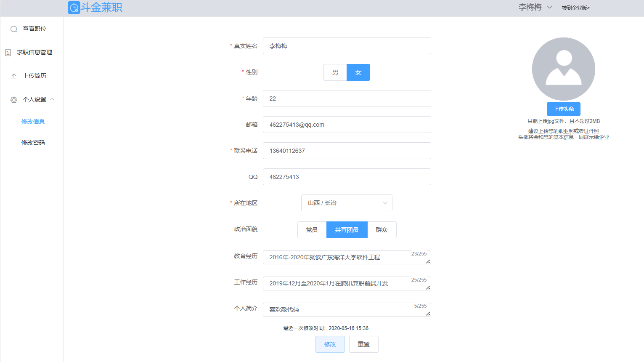Click the 只能上传jpg文件 hint text
The image size is (644, 362).
(x=564, y=121)
